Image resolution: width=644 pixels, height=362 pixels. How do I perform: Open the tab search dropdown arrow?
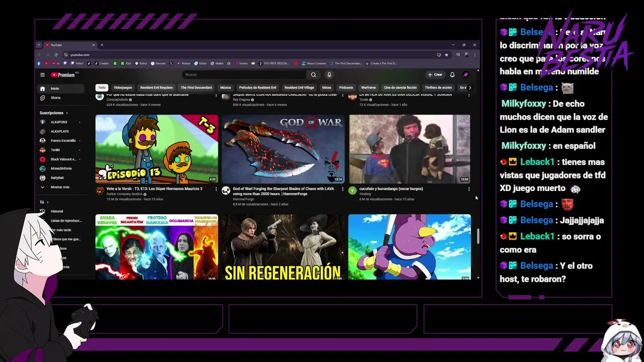pyautogui.click(x=39, y=45)
